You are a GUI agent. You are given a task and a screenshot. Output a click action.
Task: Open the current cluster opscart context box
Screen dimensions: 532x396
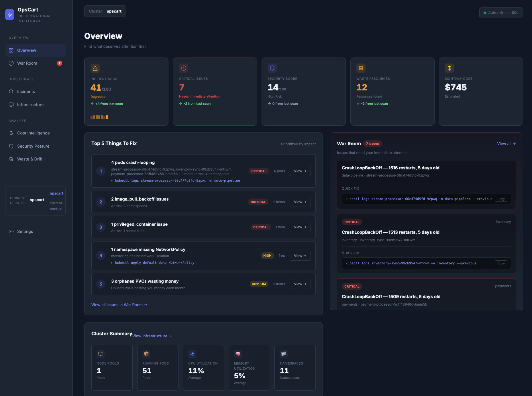tap(35, 201)
